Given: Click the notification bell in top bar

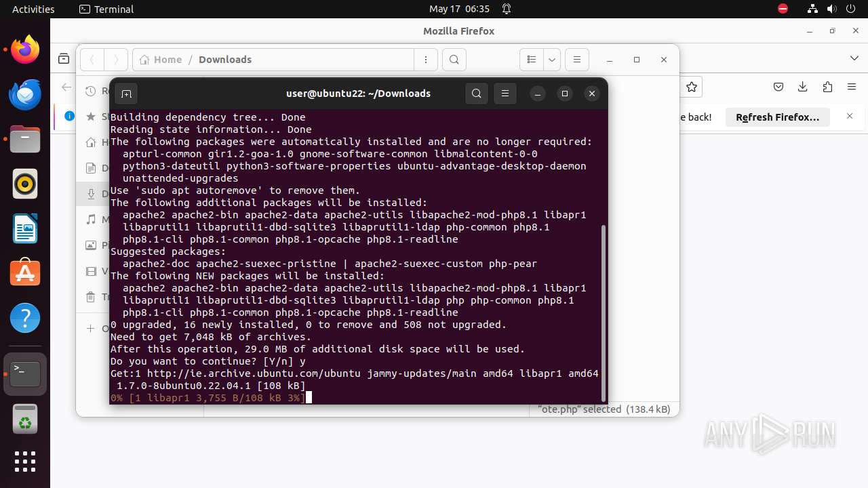Looking at the screenshot, I should (507, 9).
